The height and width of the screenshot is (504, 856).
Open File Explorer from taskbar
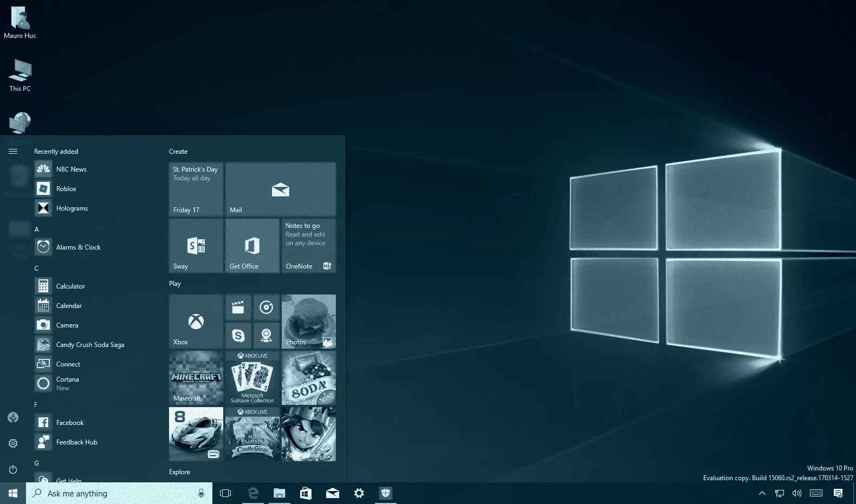pos(280,493)
